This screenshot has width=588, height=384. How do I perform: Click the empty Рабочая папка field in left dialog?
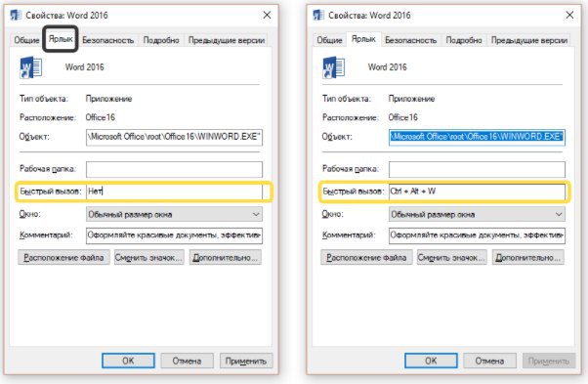pyautogui.click(x=174, y=169)
